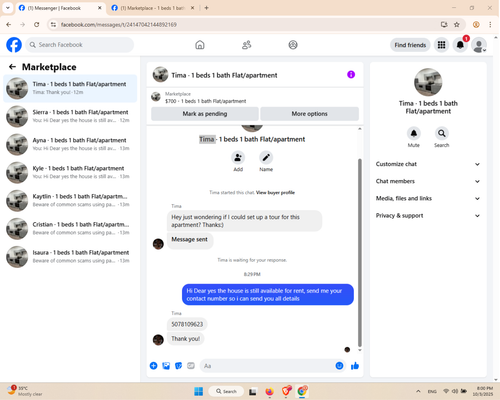Viewport: 500px width, 400px height.
Task: Go to the Home feed icon
Action: pos(200,45)
